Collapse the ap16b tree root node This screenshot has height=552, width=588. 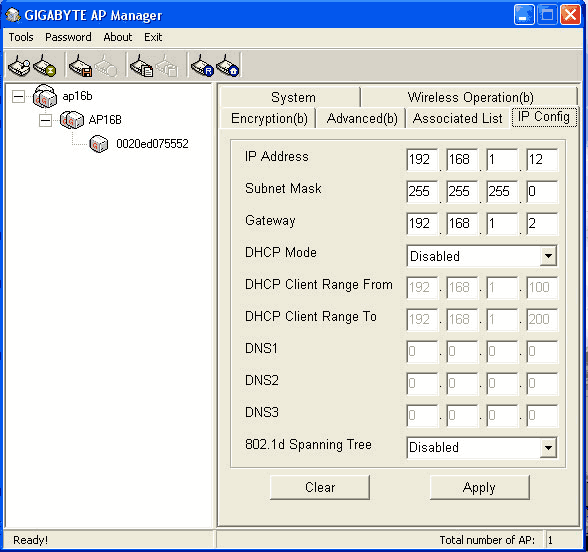click(18, 96)
